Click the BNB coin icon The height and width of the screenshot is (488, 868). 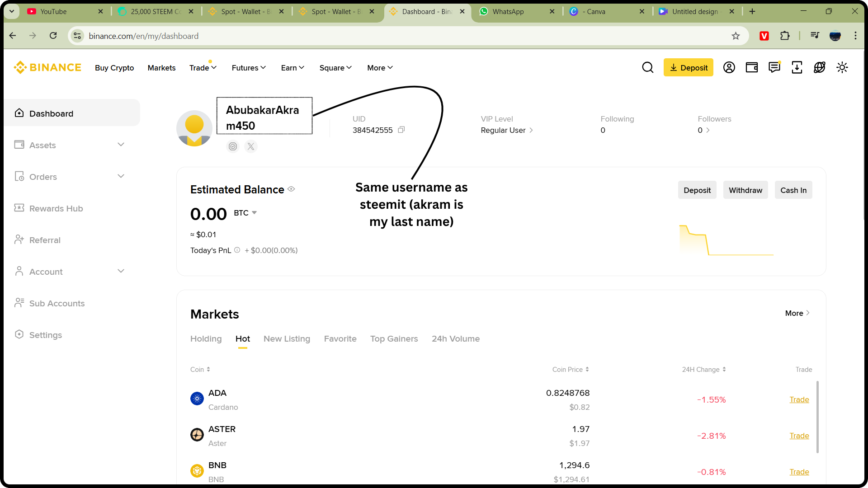coord(197,471)
